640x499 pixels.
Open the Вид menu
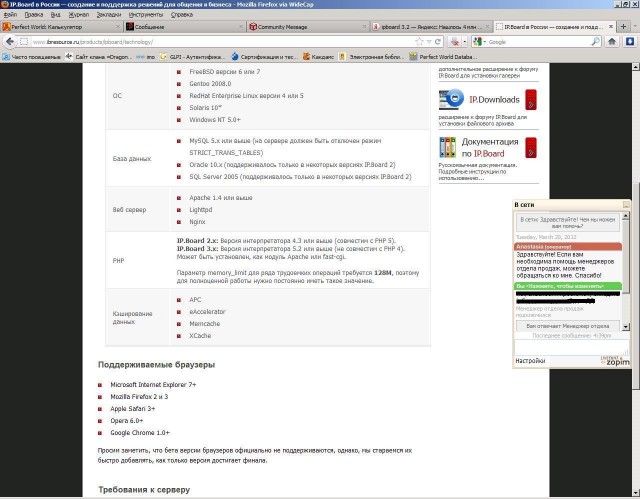[56, 15]
